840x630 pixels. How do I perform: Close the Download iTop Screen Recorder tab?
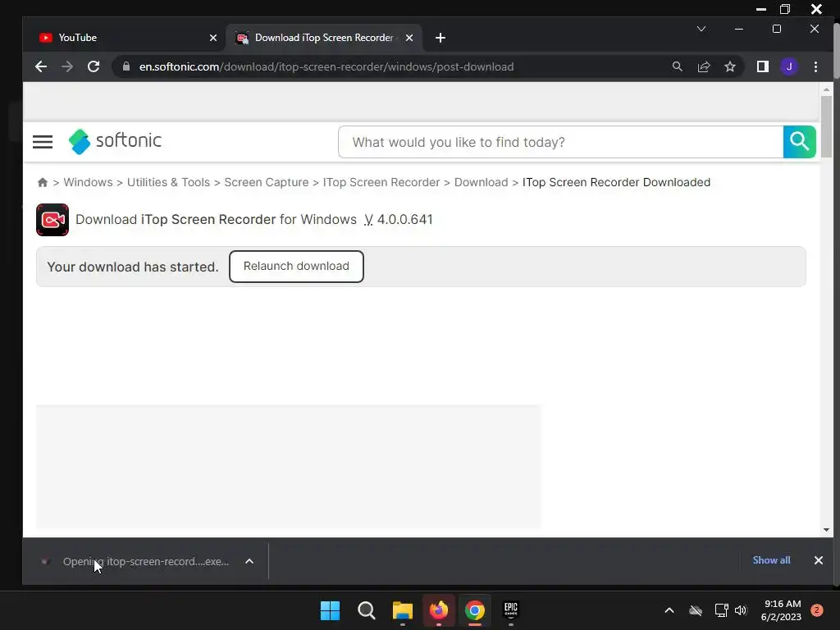tap(409, 38)
